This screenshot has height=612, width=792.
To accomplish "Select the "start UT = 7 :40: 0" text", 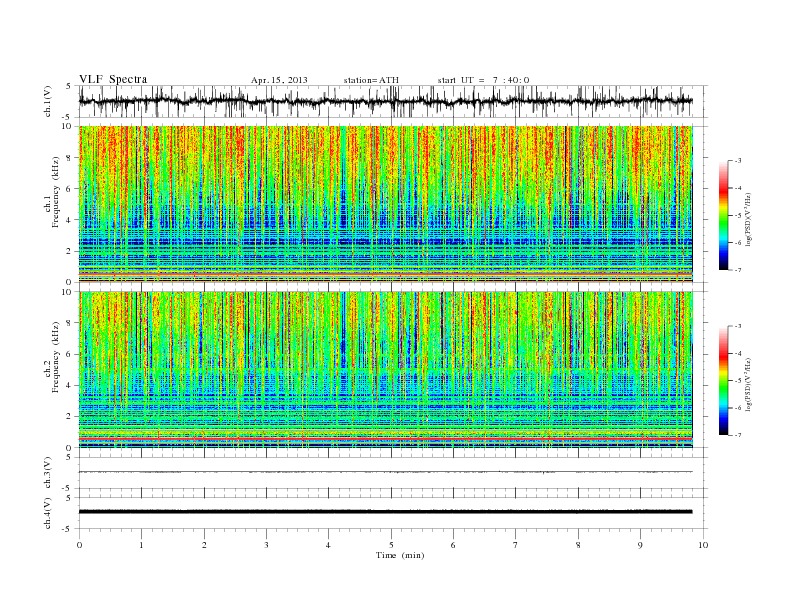I will (x=483, y=80).
